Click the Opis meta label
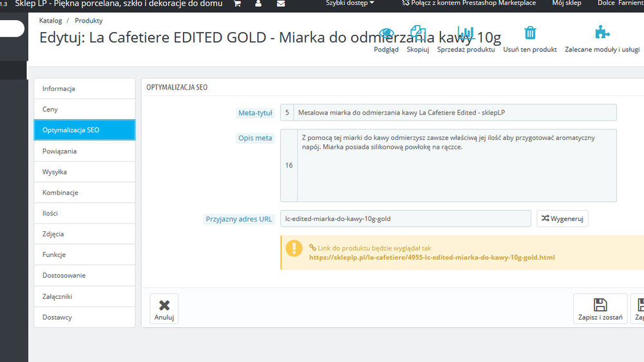644x362 pixels. coord(255,138)
